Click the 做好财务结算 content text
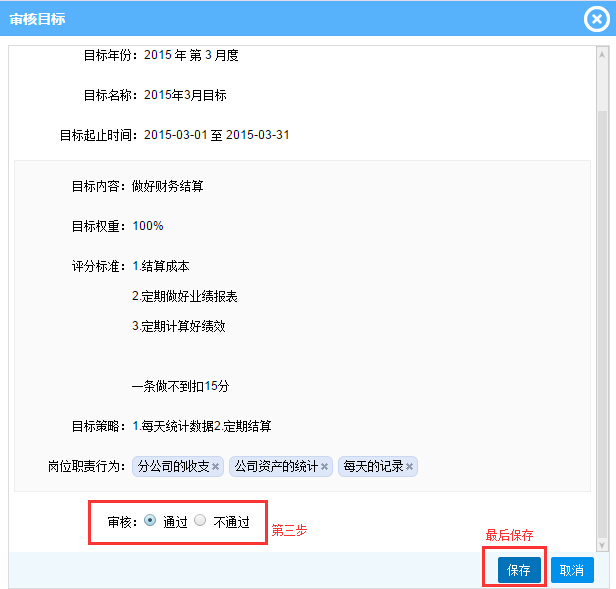 168,186
